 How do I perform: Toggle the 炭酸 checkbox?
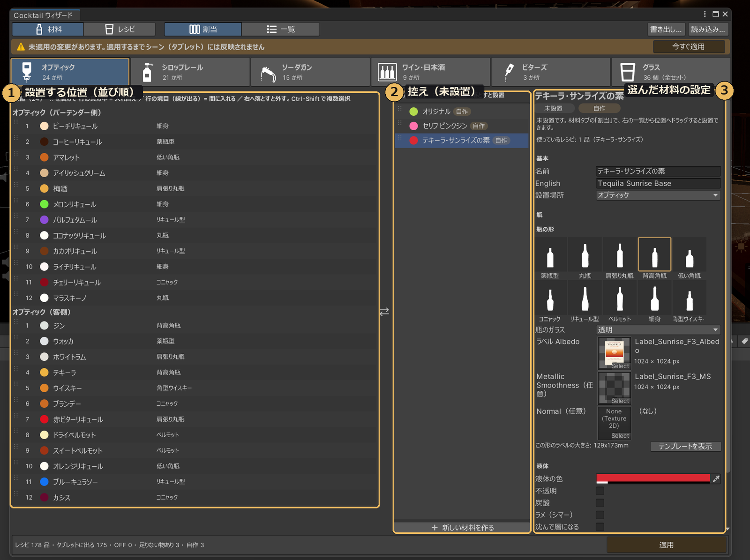(x=600, y=503)
